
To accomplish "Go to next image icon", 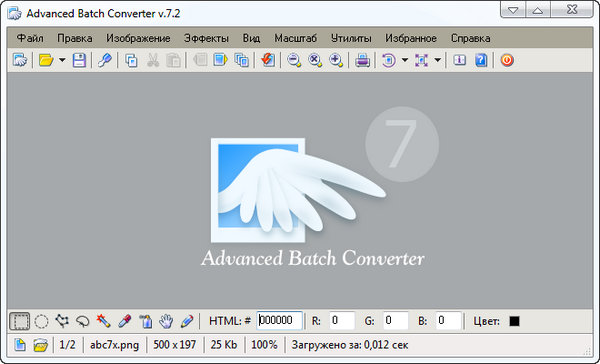I will pyautogui.click(x=221, y=60).
